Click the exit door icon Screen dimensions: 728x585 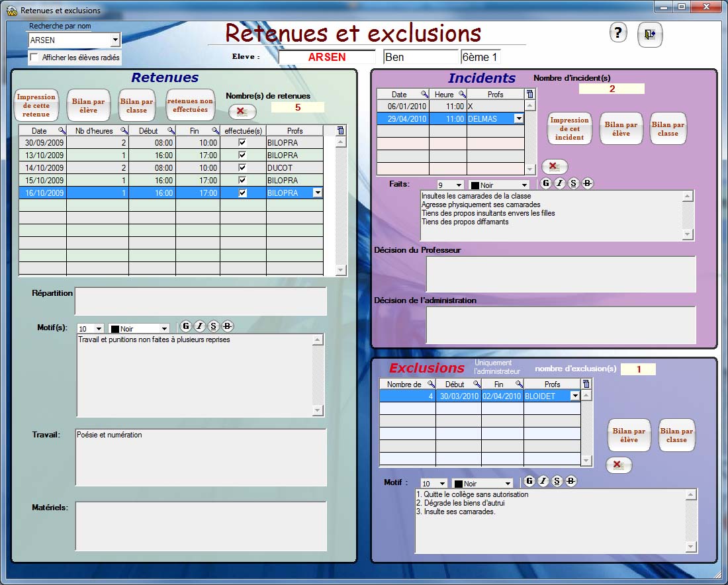click(x=649, y=34)
